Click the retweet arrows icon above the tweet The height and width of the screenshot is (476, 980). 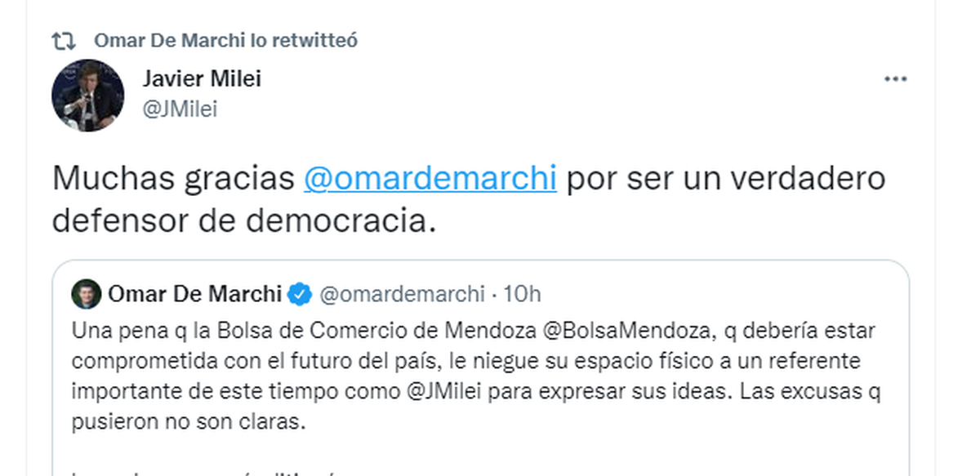[64, 40]
